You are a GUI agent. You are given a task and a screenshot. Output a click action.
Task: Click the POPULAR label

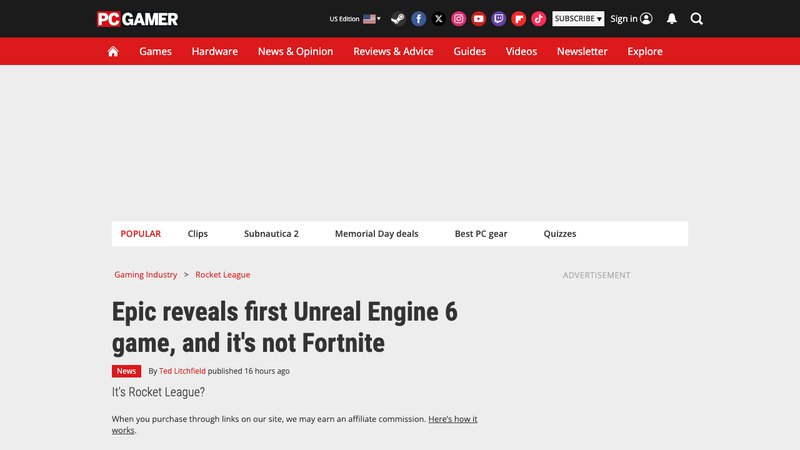point(140,234)
